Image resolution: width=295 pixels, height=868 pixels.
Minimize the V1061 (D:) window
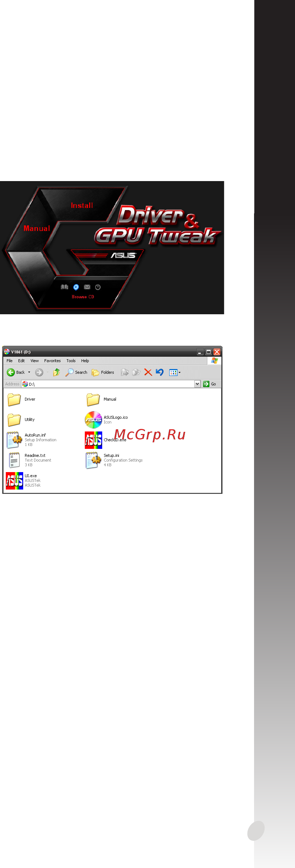[200, 352]
